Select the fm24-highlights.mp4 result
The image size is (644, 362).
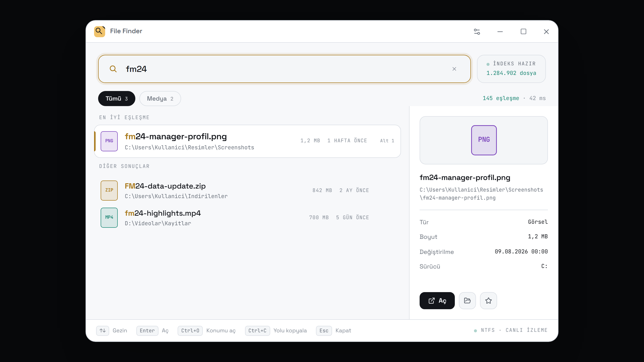click(248, 218)
